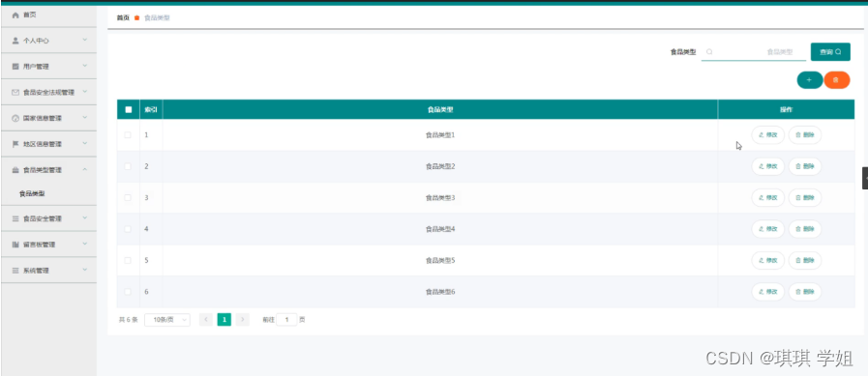Toggle the select-all checkbox in the table header

point(129,109)
